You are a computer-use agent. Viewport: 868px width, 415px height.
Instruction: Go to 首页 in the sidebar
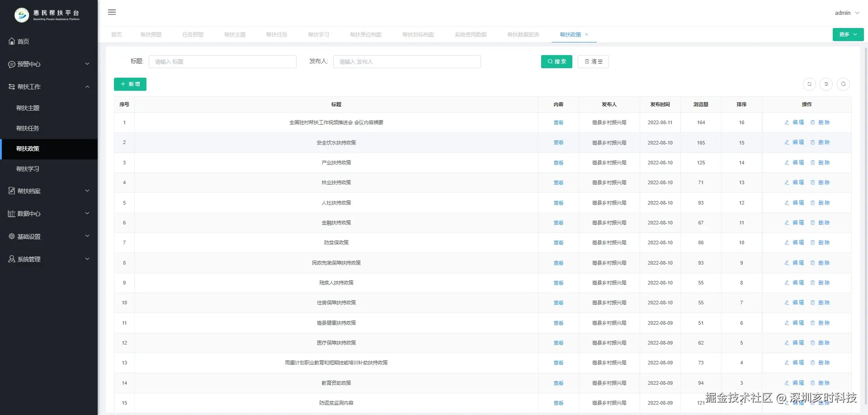[x=49, y=41]
